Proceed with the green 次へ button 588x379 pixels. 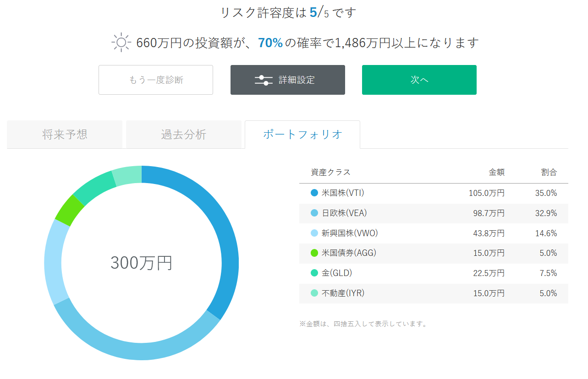[419, 80]
